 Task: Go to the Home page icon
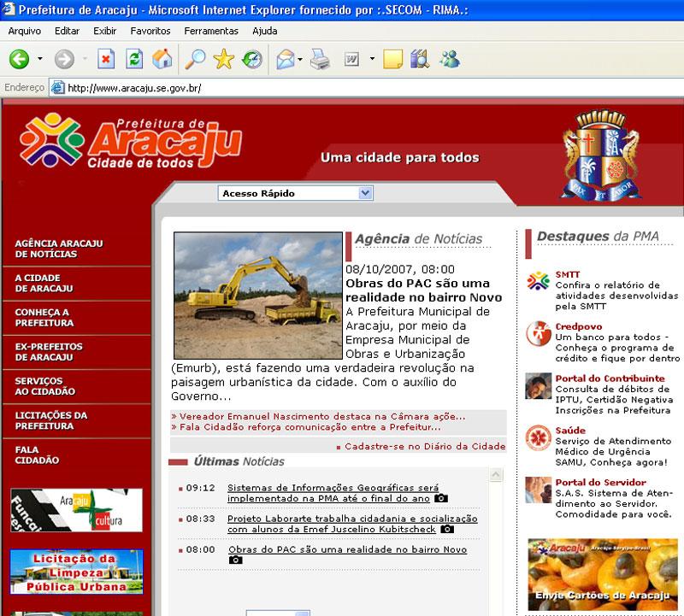pyautogui.click(x=162, y=59)
